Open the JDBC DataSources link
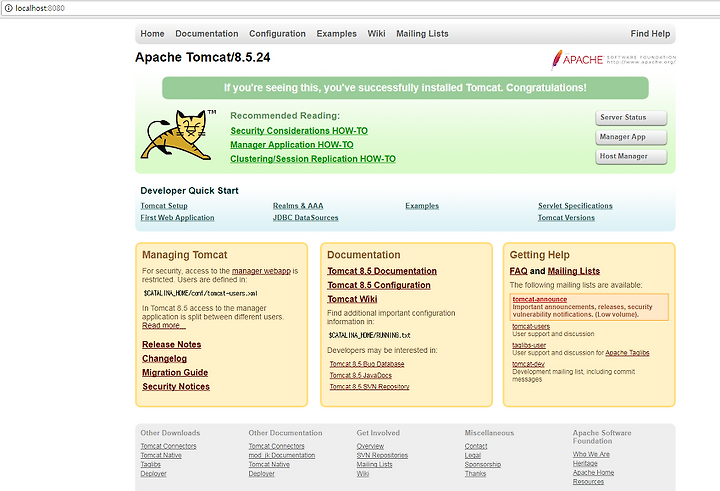720x491 pixels. coord(305,218)
